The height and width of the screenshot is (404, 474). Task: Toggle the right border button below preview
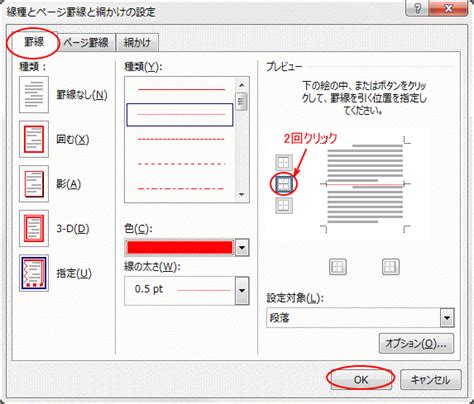coord(390,267)
